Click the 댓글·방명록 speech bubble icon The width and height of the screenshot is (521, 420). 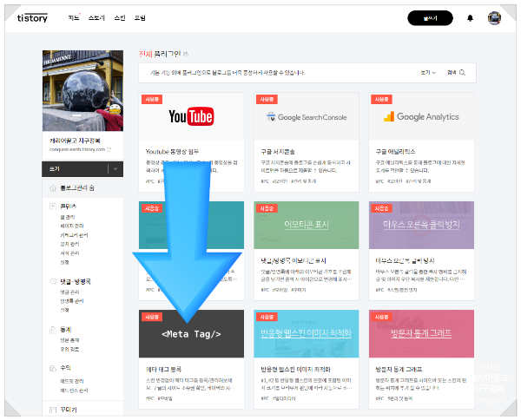pyautogui.click(x=52, y=281)
